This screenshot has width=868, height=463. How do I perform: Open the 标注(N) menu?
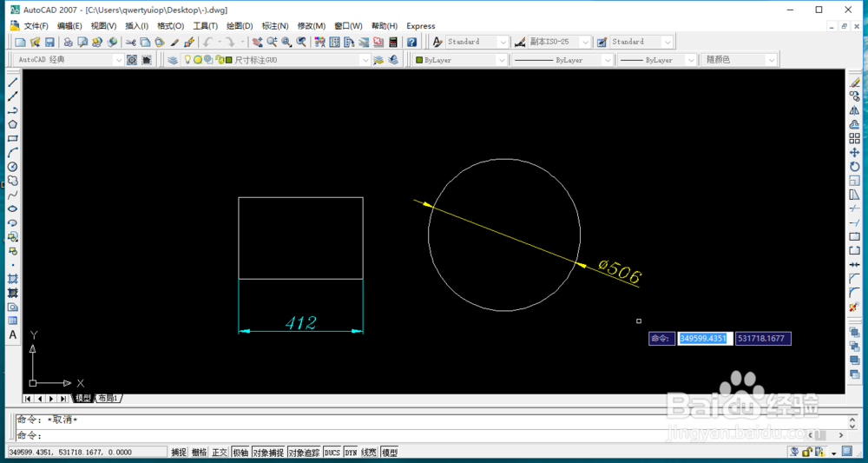275,26
